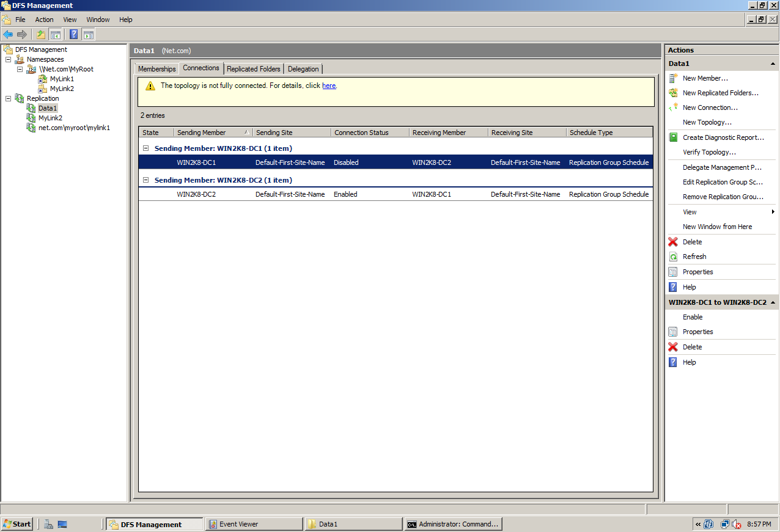Click MyLink2 replication group icon under Replication
This screenshot has height=532, width=780.
pos(31,118)
